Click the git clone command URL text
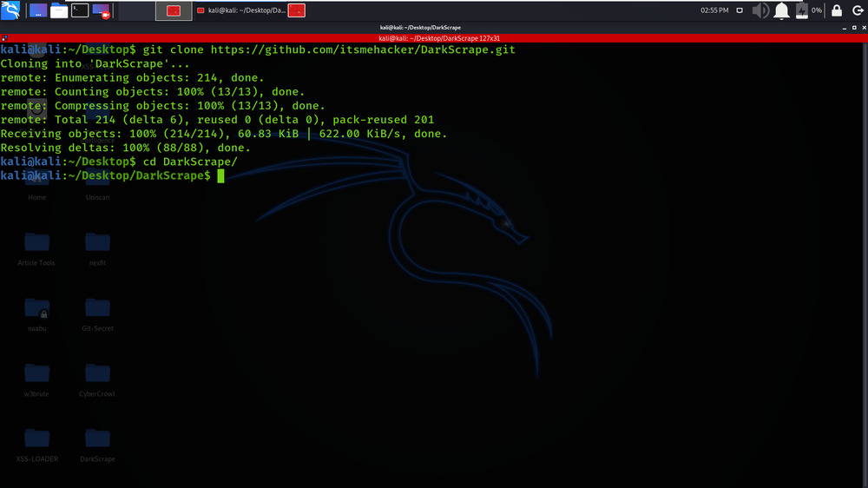868x488 pixels. [363, 49]
